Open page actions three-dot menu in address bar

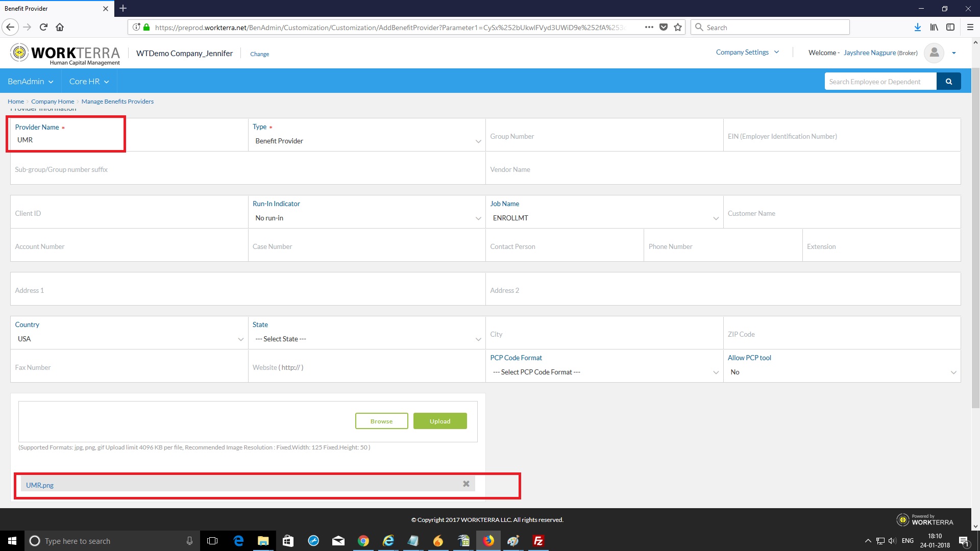649,27
